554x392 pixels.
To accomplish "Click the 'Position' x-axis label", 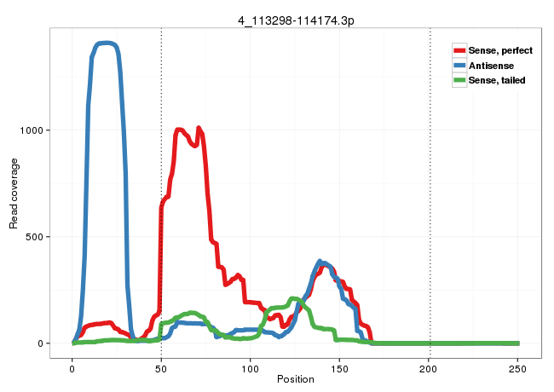I will point(296,379).
